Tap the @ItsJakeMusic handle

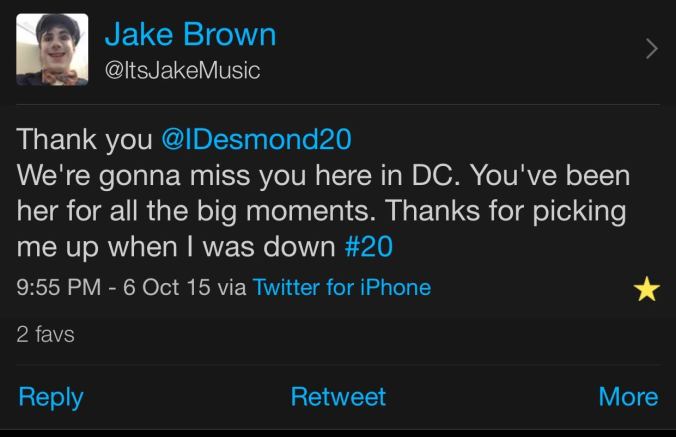coord(182,70)
